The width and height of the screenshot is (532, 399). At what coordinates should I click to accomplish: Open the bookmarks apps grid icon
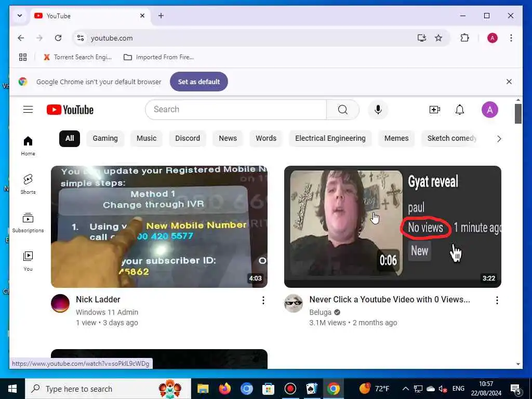[23, 57]
